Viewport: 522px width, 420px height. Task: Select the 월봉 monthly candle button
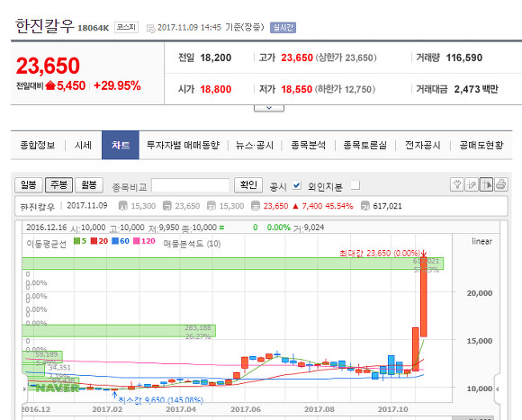(89, 184)
